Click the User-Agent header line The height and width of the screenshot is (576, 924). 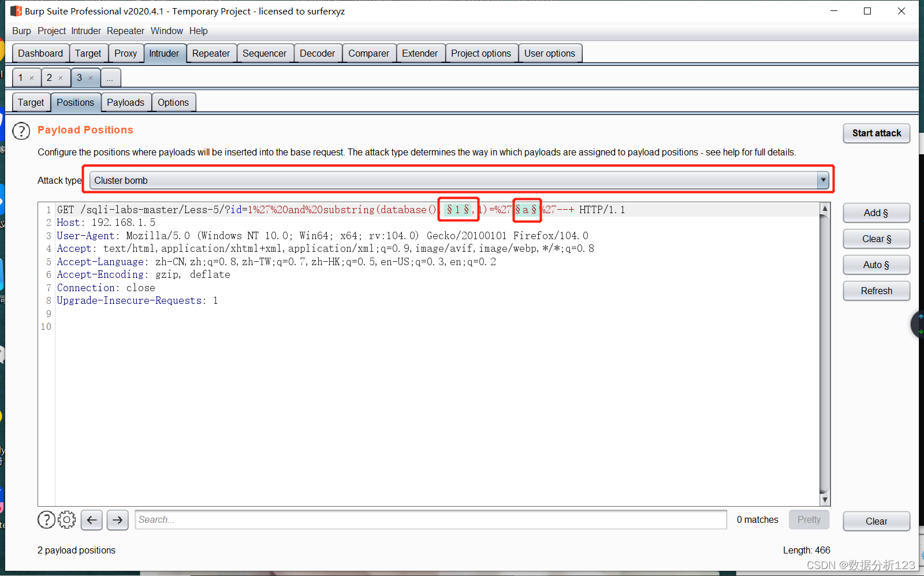pyautogui.click(x=323, y=236)
